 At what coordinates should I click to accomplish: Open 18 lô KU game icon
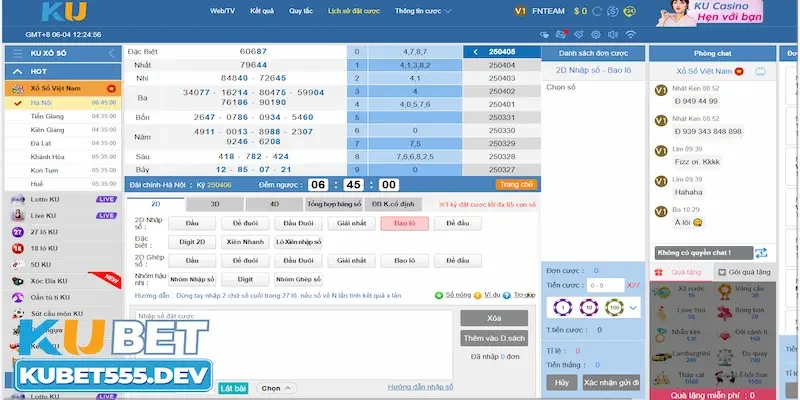click(x=18, y=248)
